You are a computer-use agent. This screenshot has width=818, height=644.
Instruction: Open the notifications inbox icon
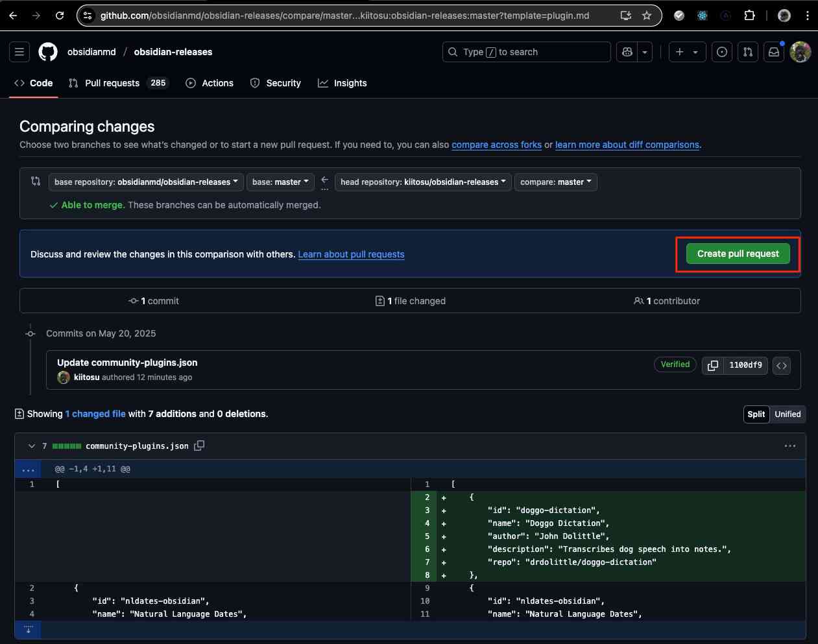pyautogui.click(x=774, y=52)
